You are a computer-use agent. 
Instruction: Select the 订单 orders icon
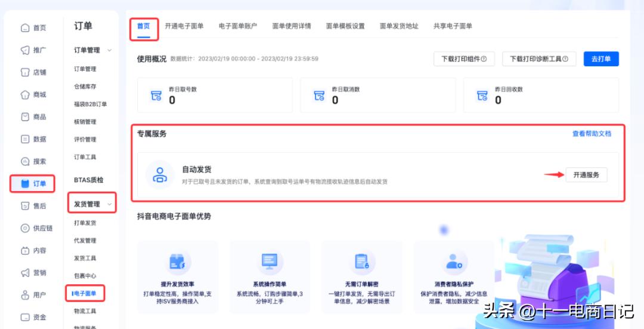25,183
